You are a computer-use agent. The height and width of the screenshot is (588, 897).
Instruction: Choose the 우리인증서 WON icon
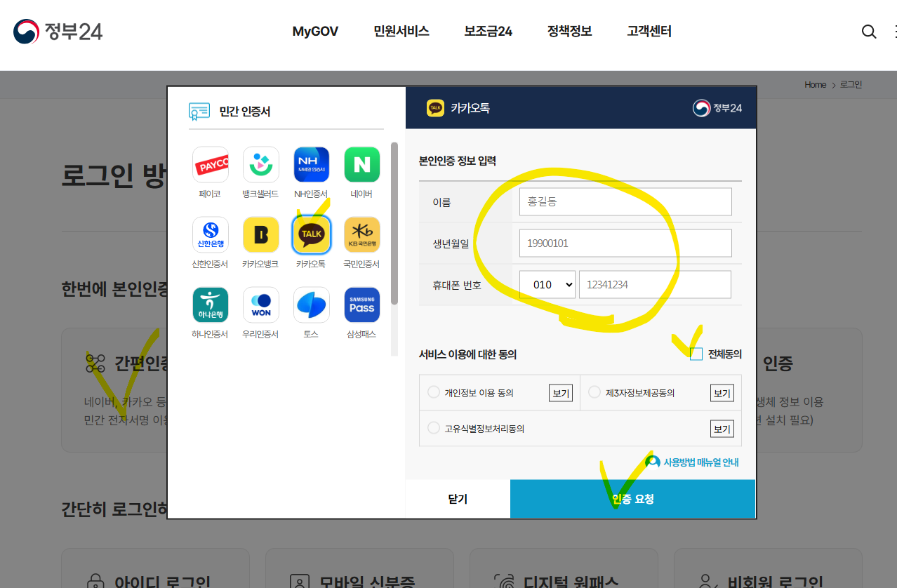260,305
